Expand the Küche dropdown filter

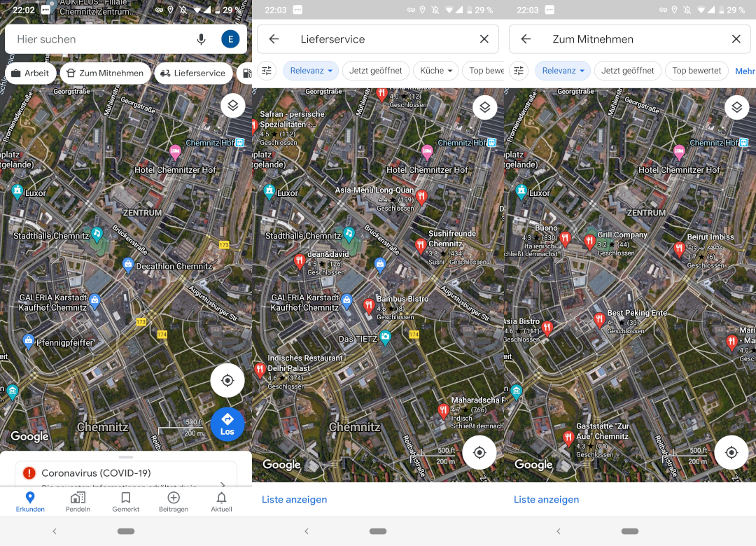coord(436,71)
